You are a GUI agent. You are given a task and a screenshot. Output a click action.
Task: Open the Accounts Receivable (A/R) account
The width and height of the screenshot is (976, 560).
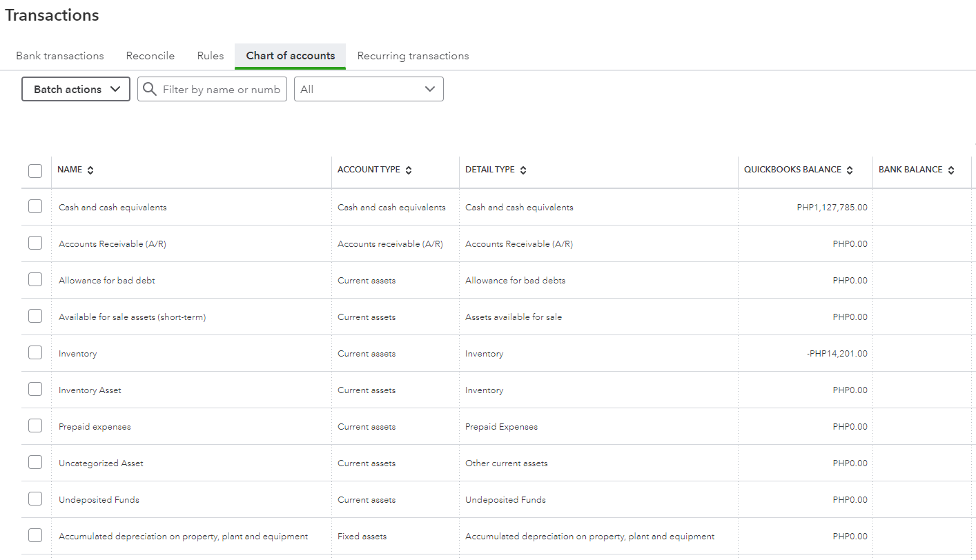113,244
